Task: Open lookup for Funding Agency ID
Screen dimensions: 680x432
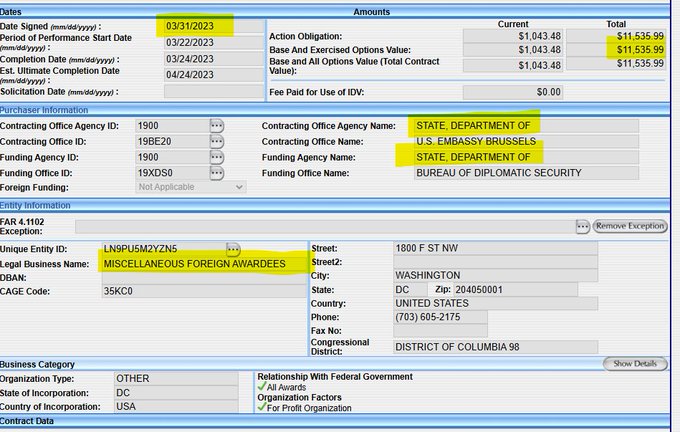Action: (217, 157)
